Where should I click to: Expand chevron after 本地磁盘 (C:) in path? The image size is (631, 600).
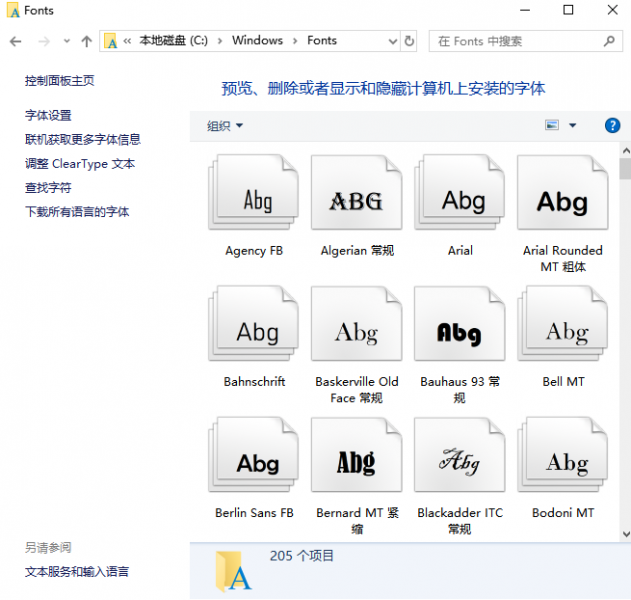[220, 41]
